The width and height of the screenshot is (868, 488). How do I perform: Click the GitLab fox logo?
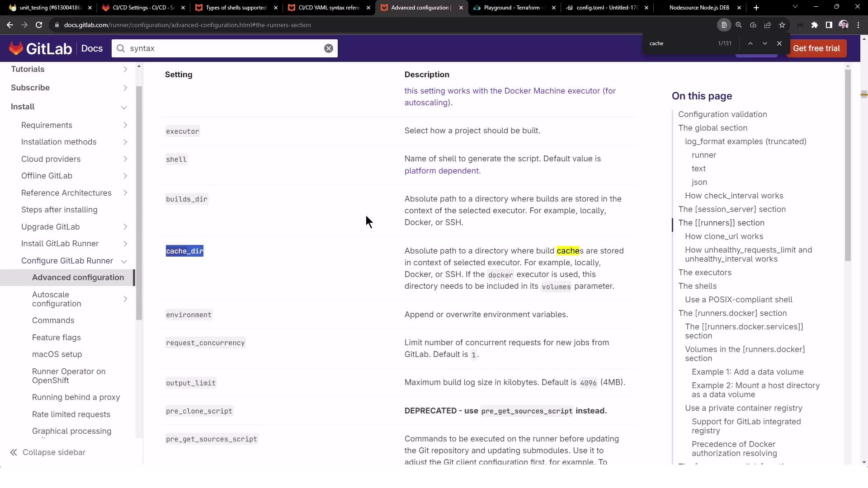(16, 48)
